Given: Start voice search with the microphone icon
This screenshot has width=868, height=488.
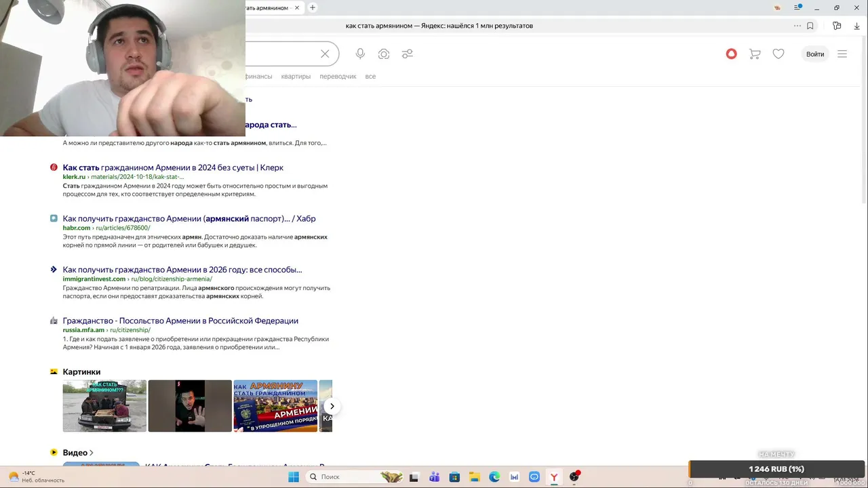Looking at the screenshot, I should pyautogui.click(x=360, y=54).
